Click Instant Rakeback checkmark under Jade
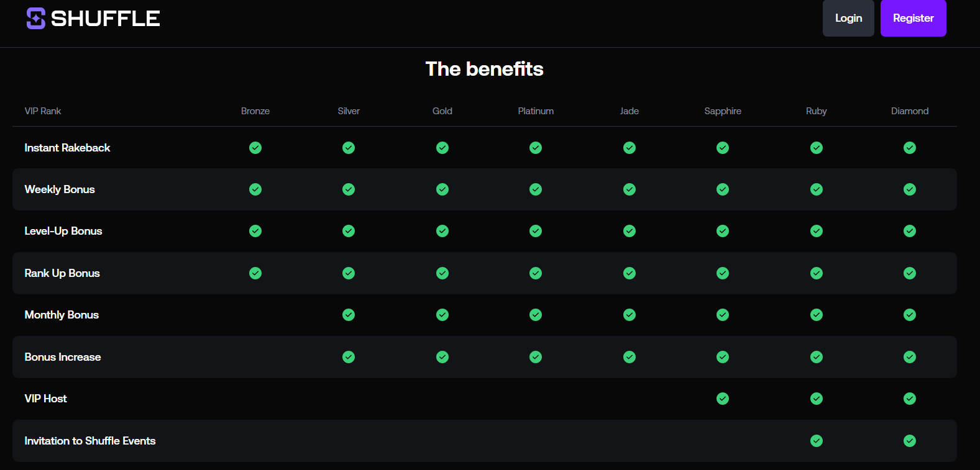The width and height of the screenshot is (980, 470). [x=630, y=148]
